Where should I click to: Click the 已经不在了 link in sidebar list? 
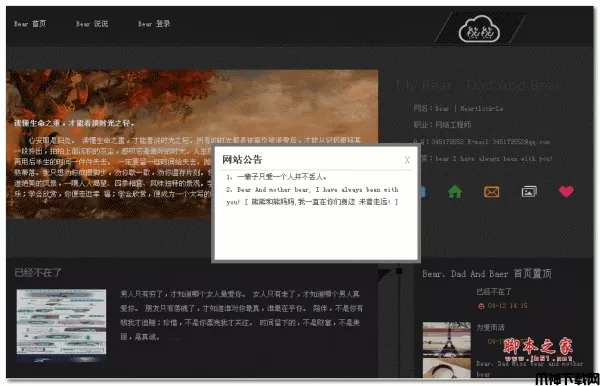494,292
